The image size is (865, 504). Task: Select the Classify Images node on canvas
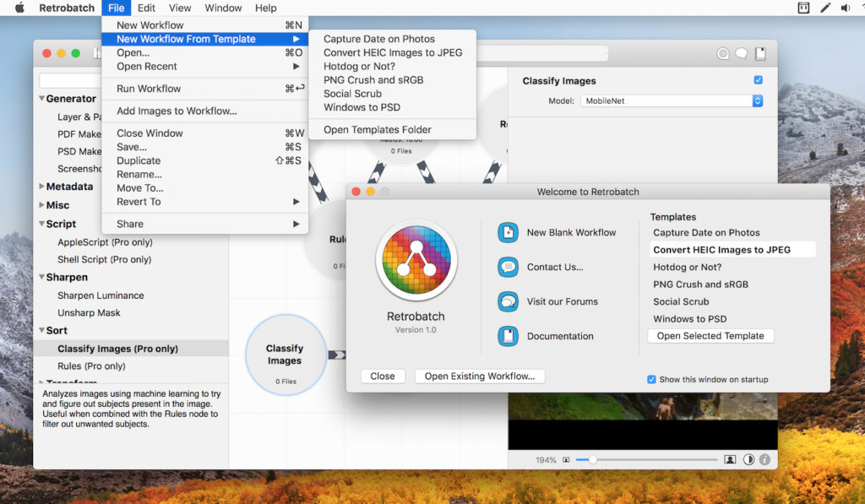click(285, 355)
